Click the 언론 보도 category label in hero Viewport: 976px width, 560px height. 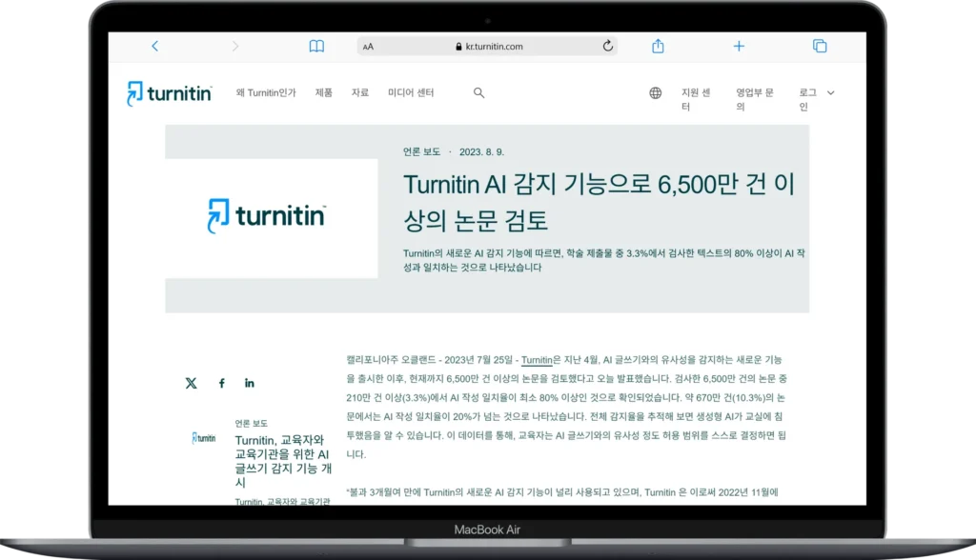pos(421,151)
